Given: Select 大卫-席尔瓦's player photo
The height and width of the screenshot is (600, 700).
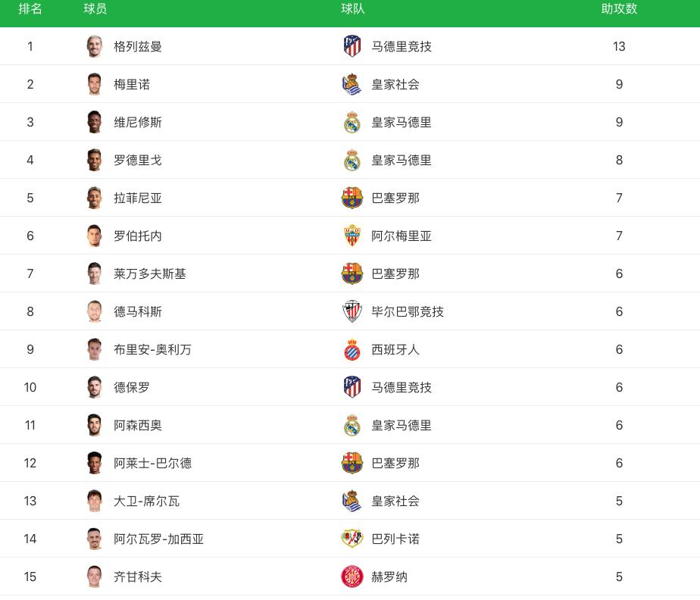Looking at the screenshot, I should [95, 501].
